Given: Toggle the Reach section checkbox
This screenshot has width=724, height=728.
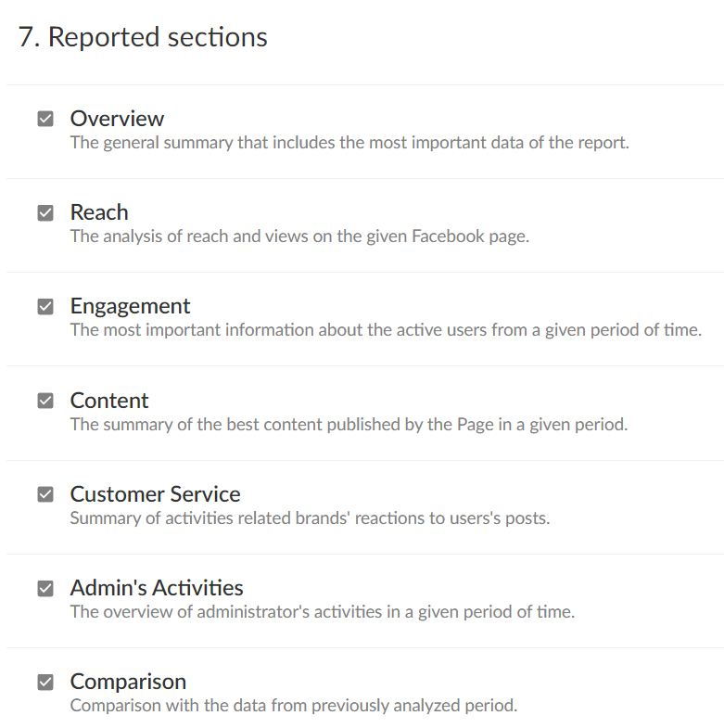Looking at the screenshot, I should [x=45, y=212].
